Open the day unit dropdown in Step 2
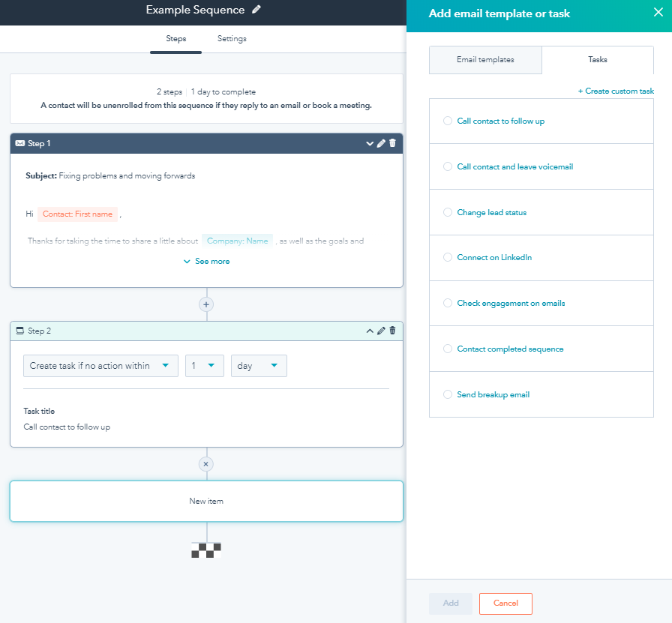Screen dimensions: 672x623 (259, 366)
